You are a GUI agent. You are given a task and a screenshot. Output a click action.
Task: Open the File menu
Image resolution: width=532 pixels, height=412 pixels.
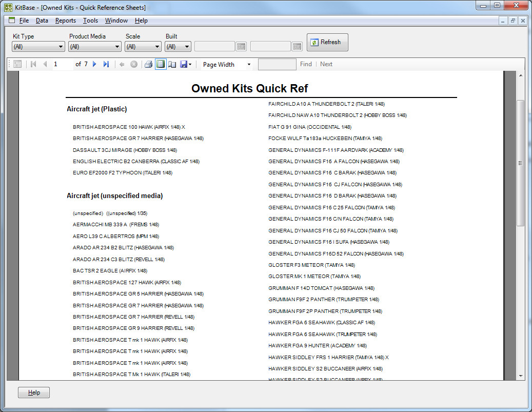(24, 21)
